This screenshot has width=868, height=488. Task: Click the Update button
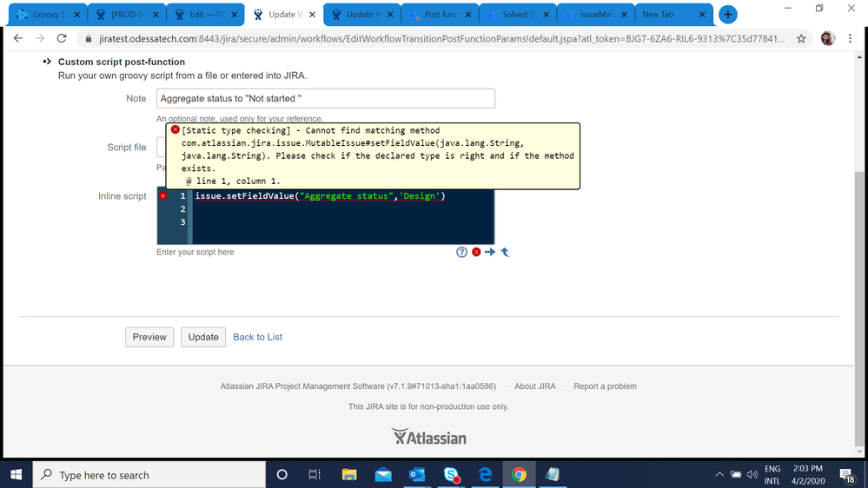(x=203, y=337)
